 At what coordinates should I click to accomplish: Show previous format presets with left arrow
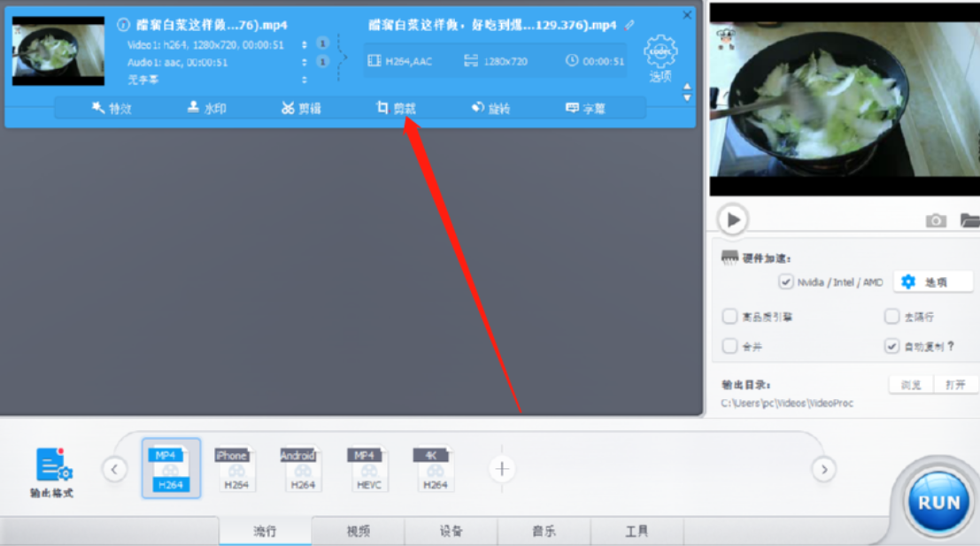coord(114,469)
